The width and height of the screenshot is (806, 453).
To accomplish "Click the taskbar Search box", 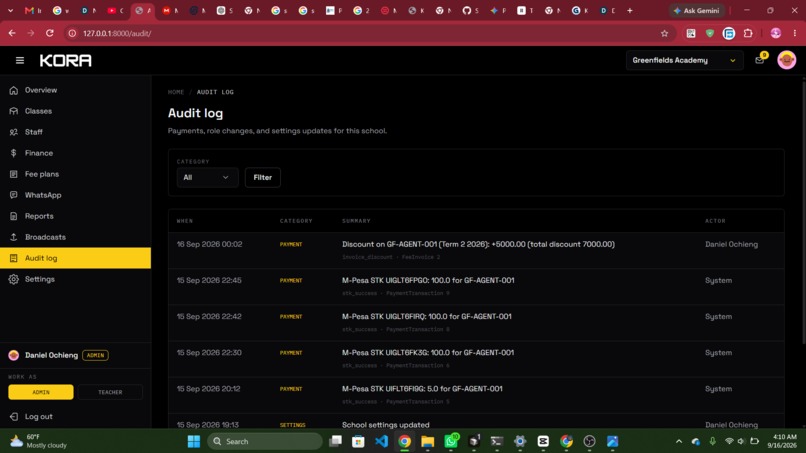I will click(x=265, y=441).
